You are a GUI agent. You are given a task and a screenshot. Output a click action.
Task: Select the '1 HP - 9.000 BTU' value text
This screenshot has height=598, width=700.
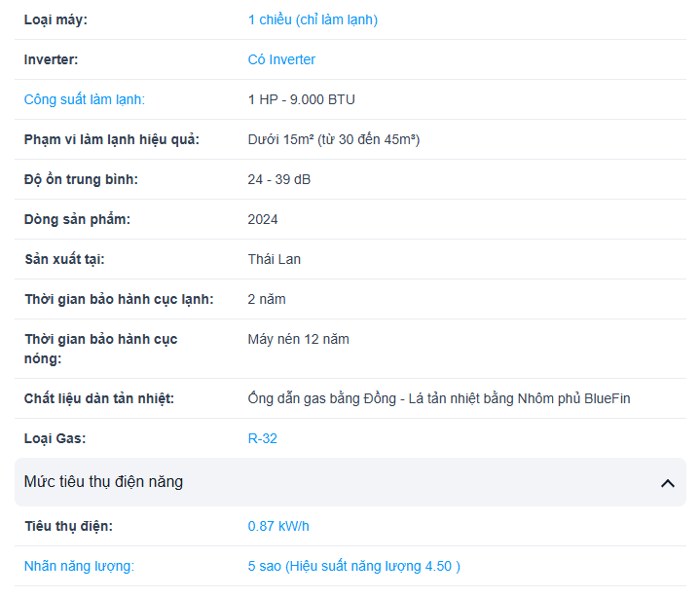tap(302, 99)
